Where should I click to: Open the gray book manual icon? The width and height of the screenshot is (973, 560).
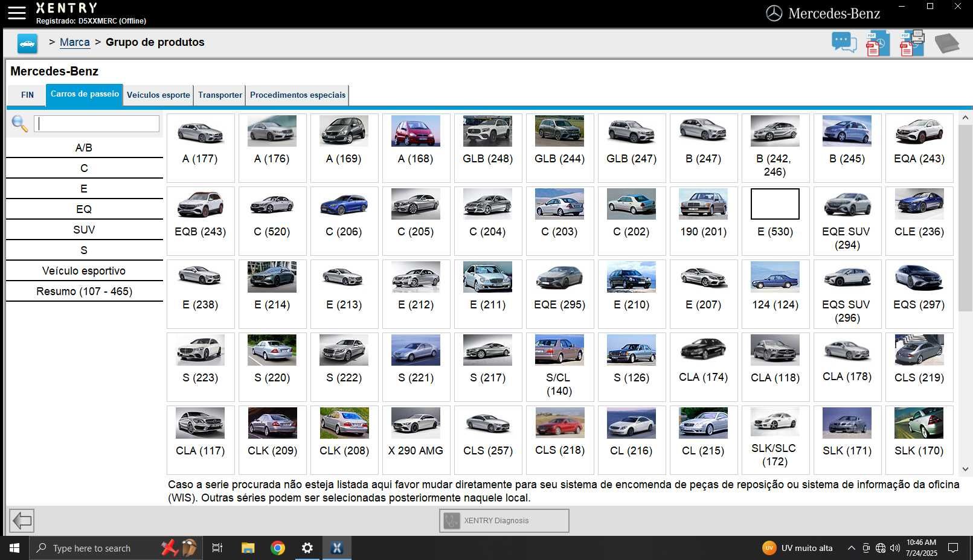(946, 43)
